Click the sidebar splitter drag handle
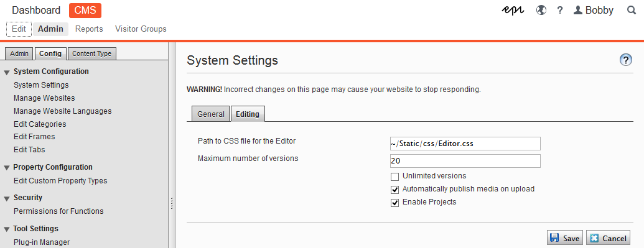644x248 pixels. point(172,203)
